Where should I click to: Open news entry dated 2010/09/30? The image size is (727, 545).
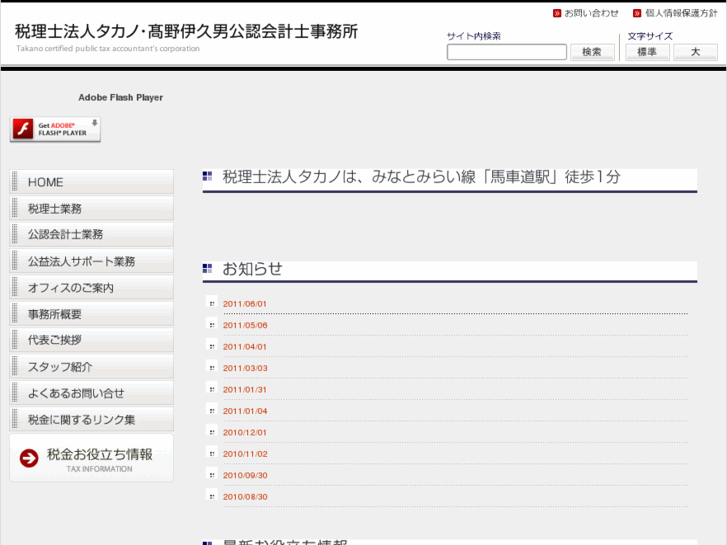(x=245, y=475)
